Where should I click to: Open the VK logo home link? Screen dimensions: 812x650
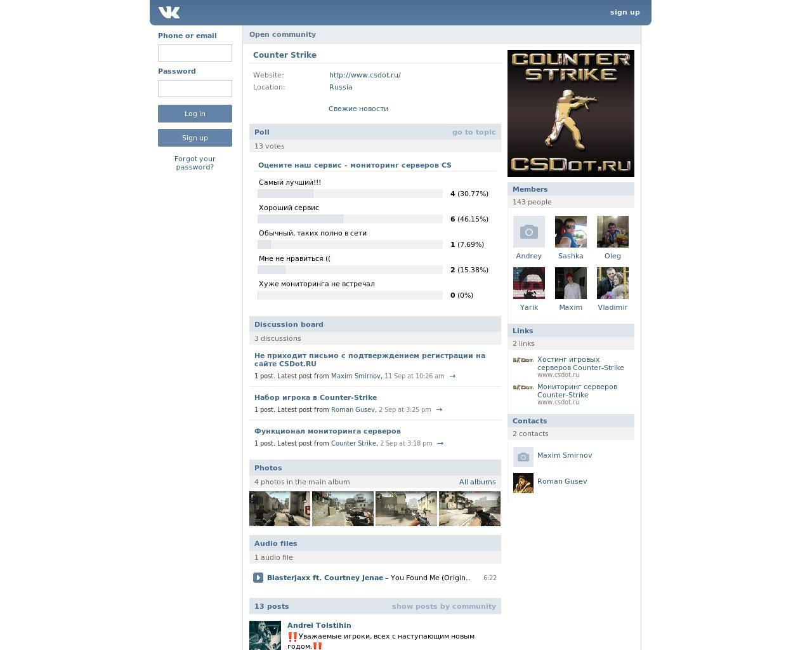click(169, 12)
